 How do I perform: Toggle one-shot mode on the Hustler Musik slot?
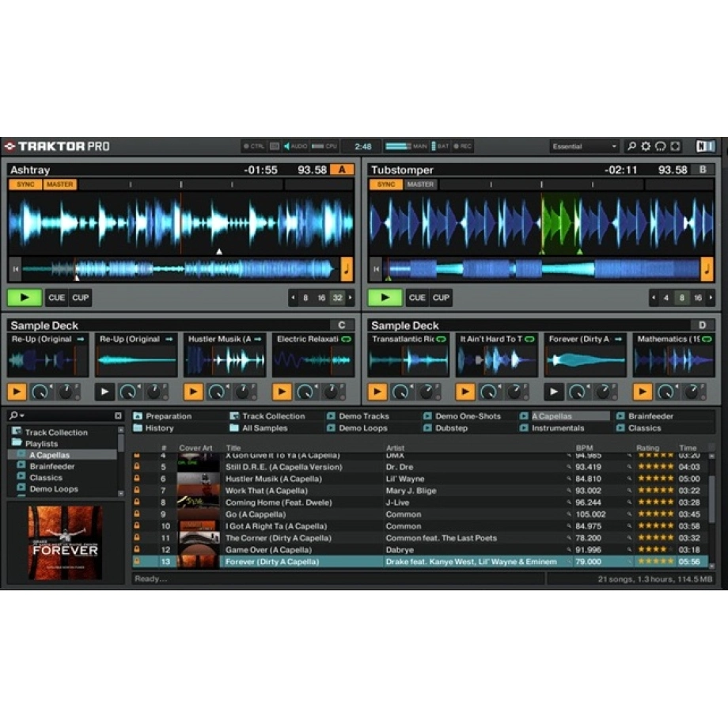coord(258,339)
